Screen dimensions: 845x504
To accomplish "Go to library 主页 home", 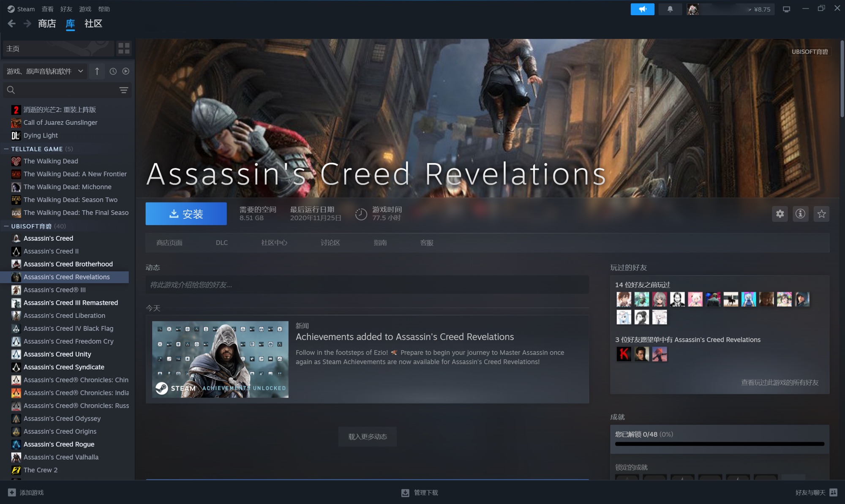I will 58,49.
